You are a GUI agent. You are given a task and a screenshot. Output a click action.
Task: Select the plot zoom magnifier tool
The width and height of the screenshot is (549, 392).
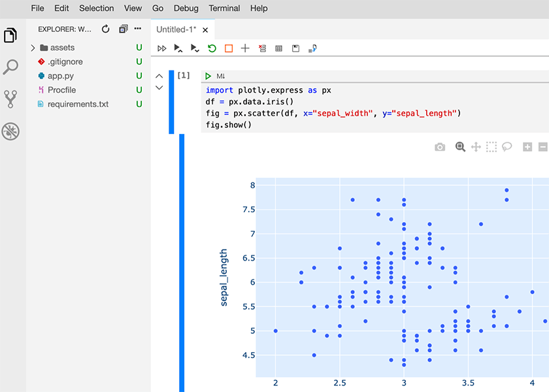[x=460, y=147]
